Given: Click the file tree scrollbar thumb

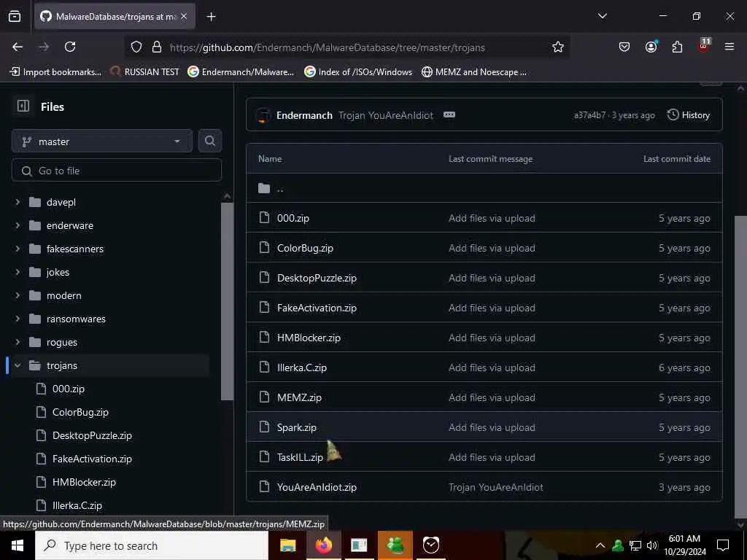Looking at the screenshot, I should point(228,301).
